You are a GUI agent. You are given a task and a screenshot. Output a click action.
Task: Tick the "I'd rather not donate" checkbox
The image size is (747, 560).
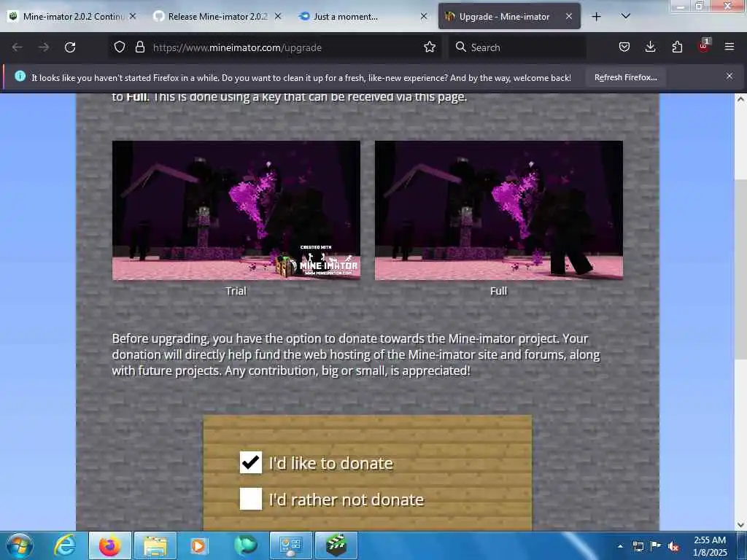point(251,499)
